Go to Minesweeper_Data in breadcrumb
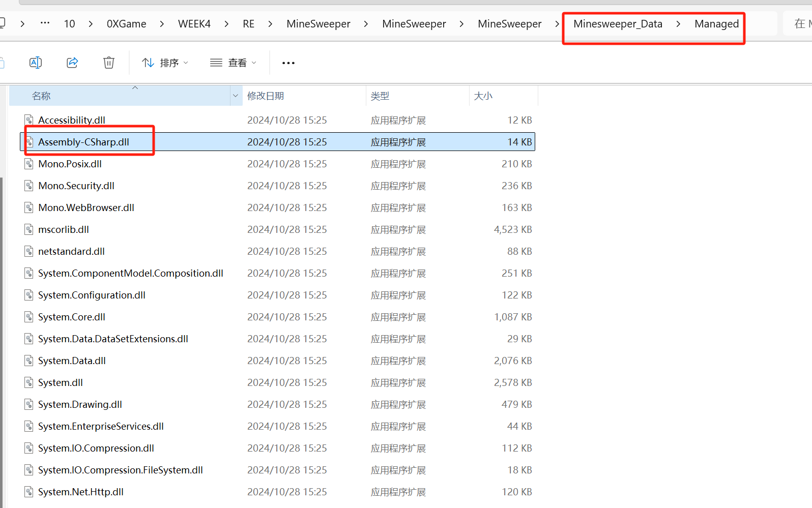This screenshot has height=508, width=812. click(618, 24)
